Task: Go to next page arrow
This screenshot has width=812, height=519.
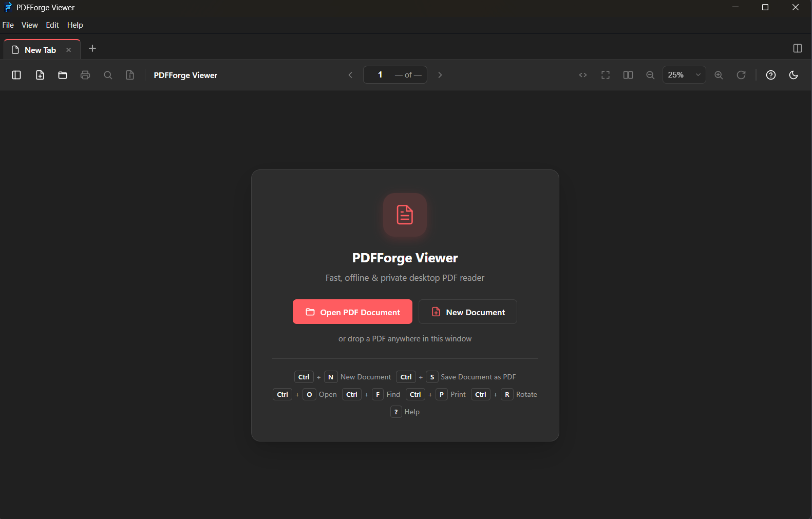Action: [x=440, y=75]
